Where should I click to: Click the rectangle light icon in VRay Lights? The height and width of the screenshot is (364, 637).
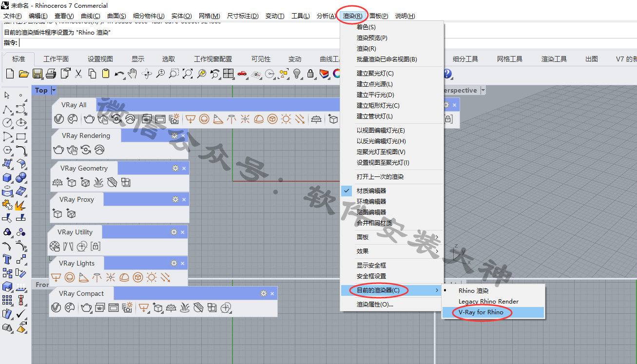pos(56,278)
